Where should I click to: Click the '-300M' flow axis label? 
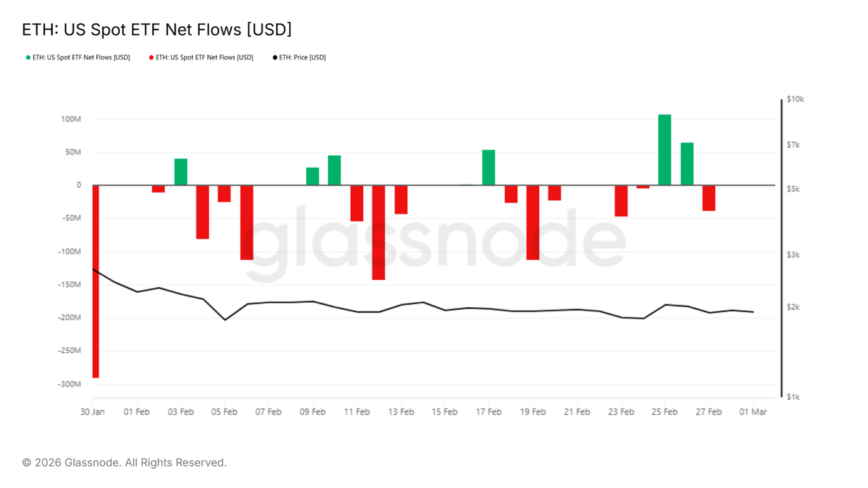(x=70, y=384)
